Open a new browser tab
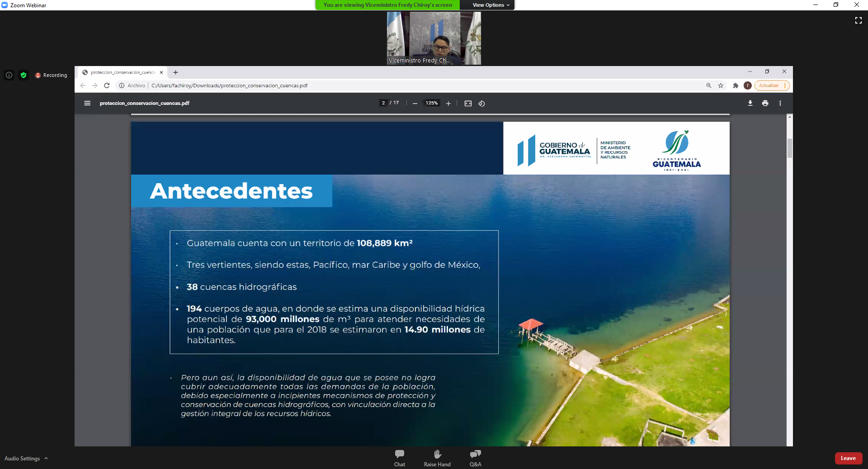This screenshot has height=469, width=868. pos(175,72)
